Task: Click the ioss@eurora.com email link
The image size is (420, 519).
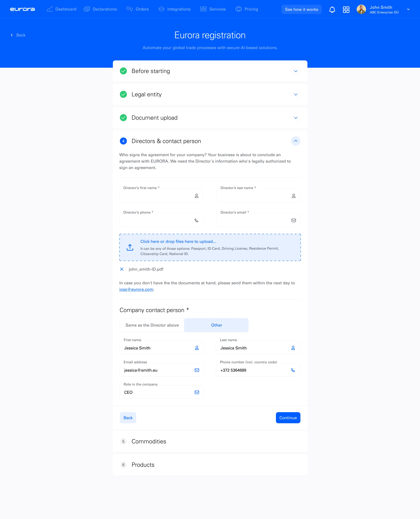Action: (x=136, y=289)
